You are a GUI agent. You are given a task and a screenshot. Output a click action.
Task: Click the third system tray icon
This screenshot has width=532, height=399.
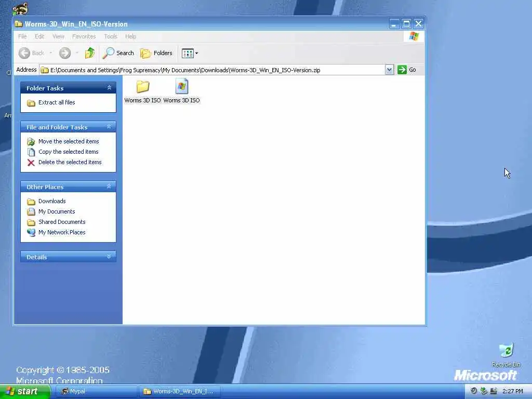point(494,391)
